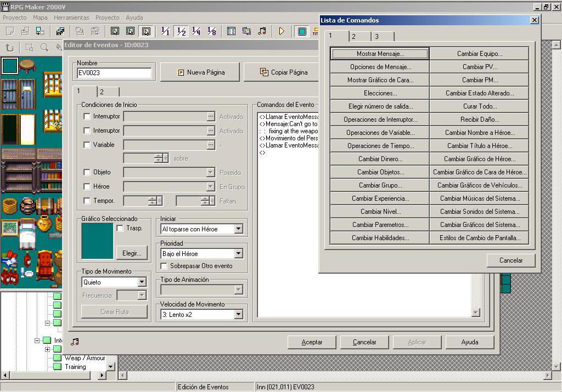
Task: Collapse the Int map tree node
Action: click(37, 340)
